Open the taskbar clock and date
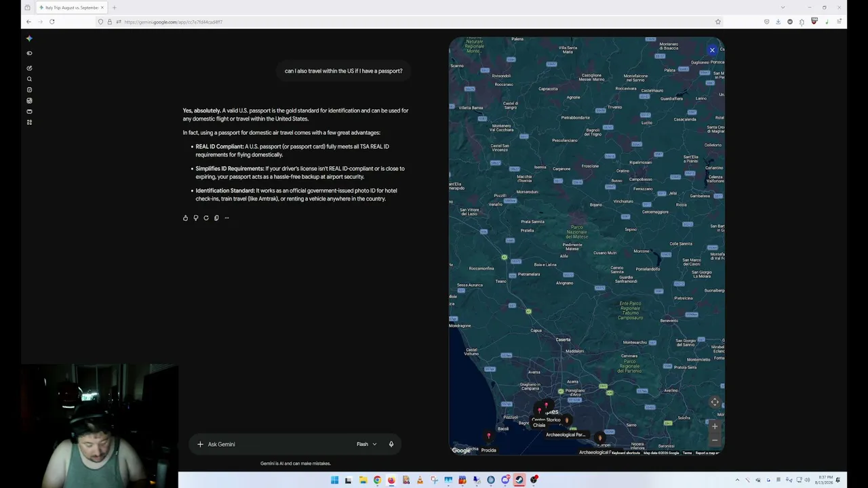The height and width of the screenshot is (488, 868). (x=824, y=480)
